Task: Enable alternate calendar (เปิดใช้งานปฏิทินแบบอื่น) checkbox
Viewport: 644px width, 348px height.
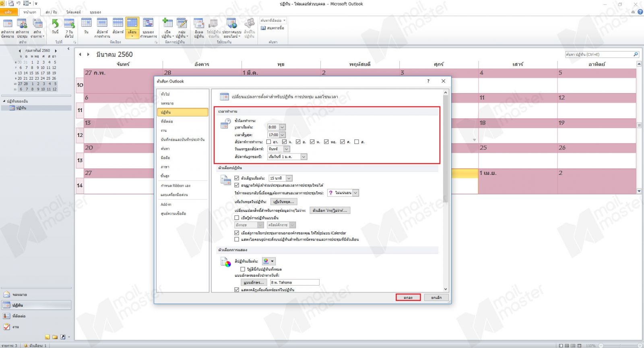Action: [237, 218]
